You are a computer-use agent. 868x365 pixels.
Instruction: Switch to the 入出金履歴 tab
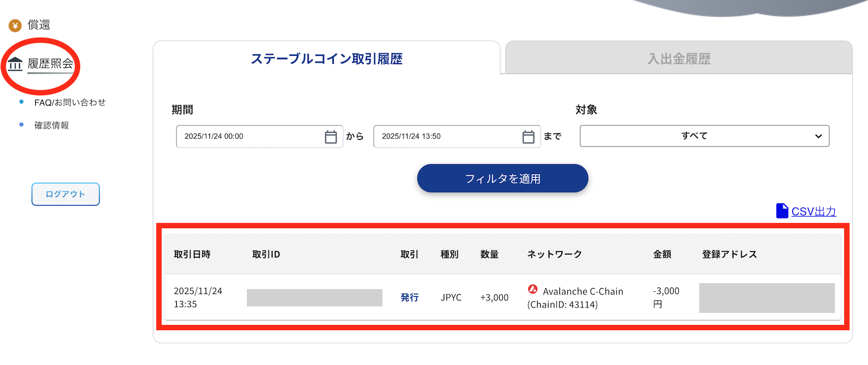click(x=679, y=59)
